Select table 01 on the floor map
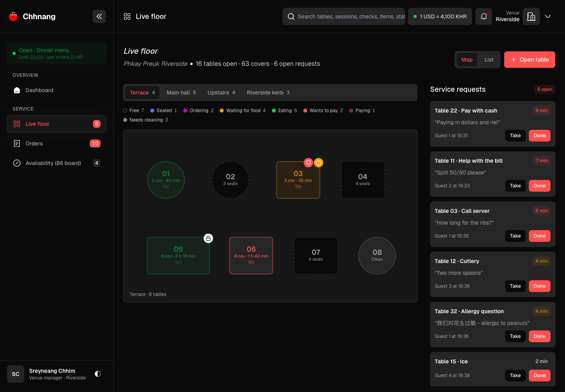The image size is (565, 392). click(166, 180)
